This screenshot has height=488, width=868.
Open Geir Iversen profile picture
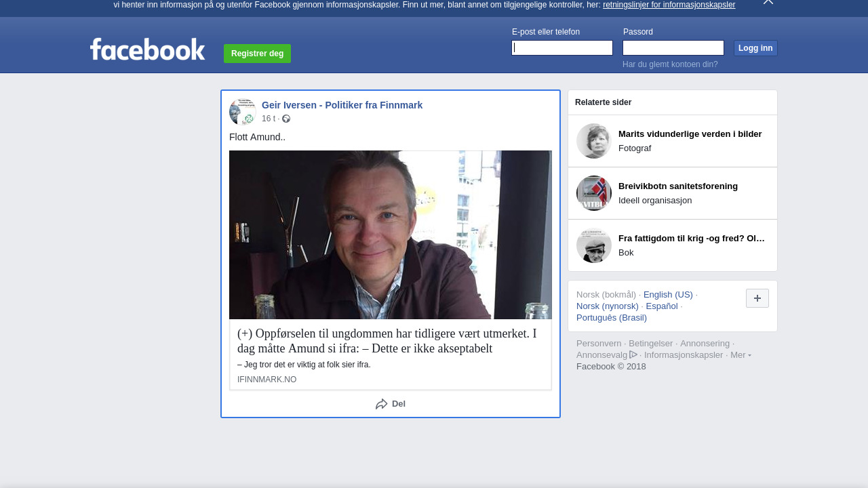click(x=243, y=111)
